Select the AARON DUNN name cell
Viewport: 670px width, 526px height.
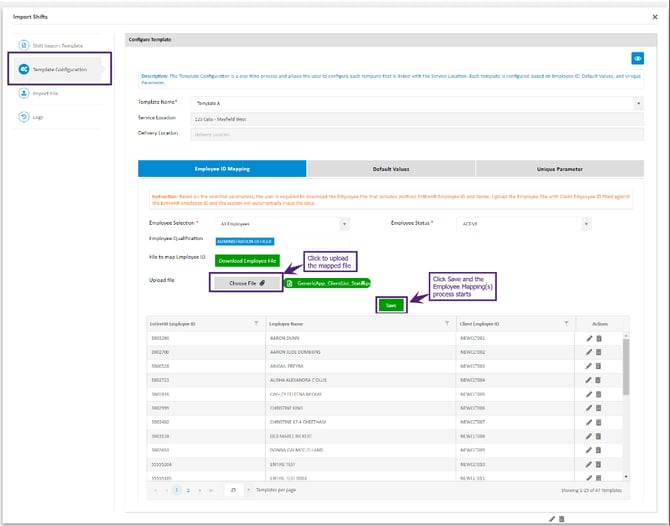click(x=361, y=338)
